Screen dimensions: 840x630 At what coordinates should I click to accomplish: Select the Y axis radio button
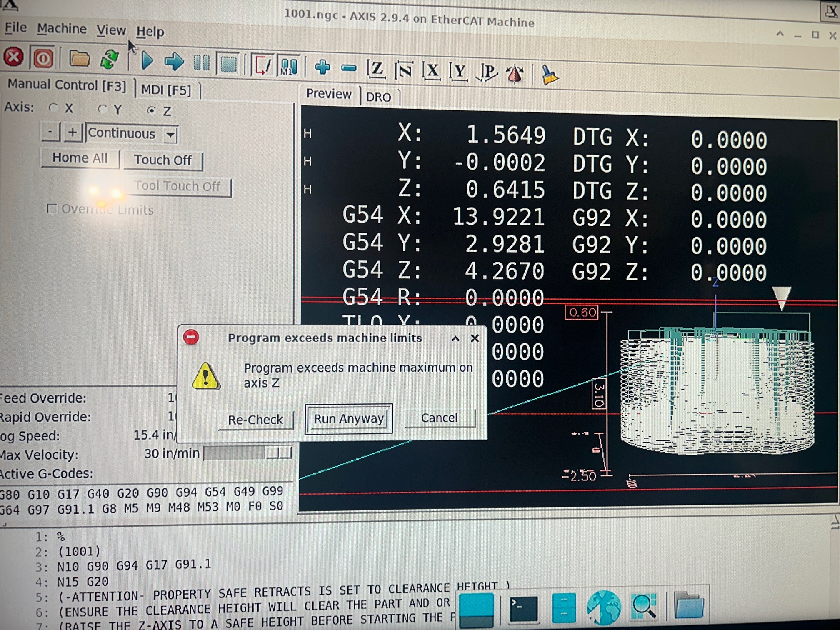pos(102,109)
